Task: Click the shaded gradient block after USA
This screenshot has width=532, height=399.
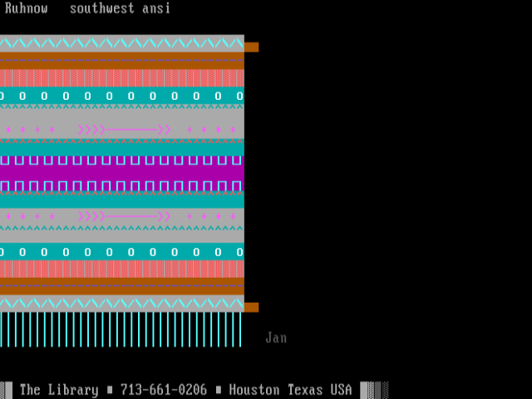Action: (374, 390)
